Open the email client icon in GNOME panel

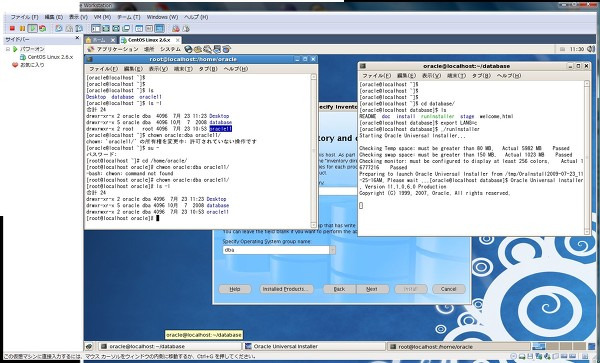pyautogui.click(x=197, y=49)
